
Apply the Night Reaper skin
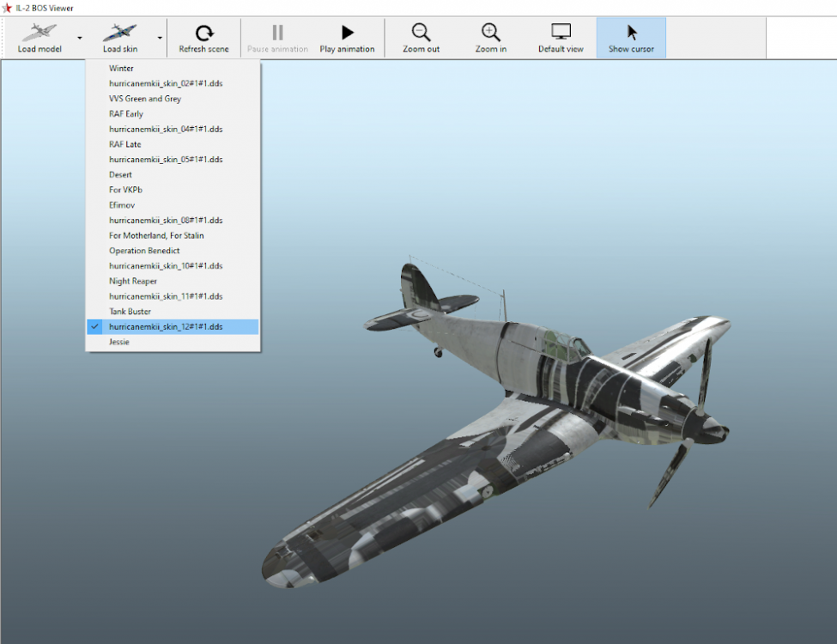(133, 282)
